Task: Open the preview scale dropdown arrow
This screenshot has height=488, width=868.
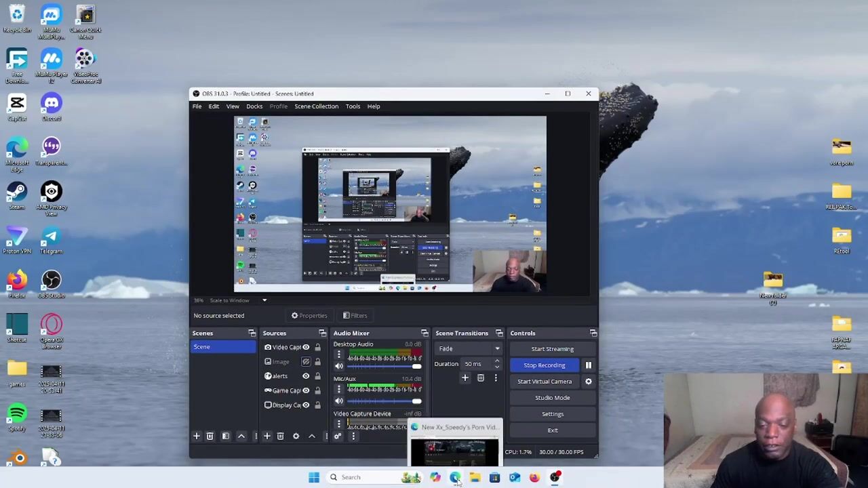Action: pos(264,300)
